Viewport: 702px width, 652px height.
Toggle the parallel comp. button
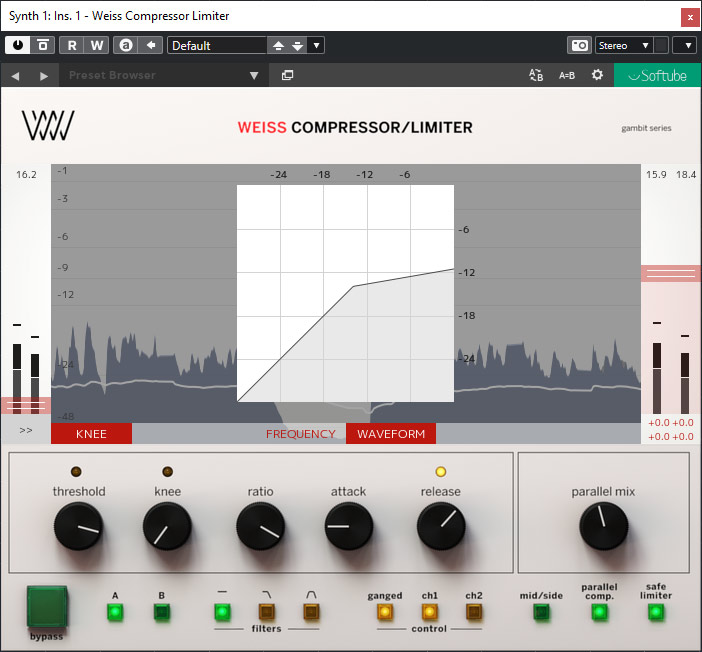[599, 612]
